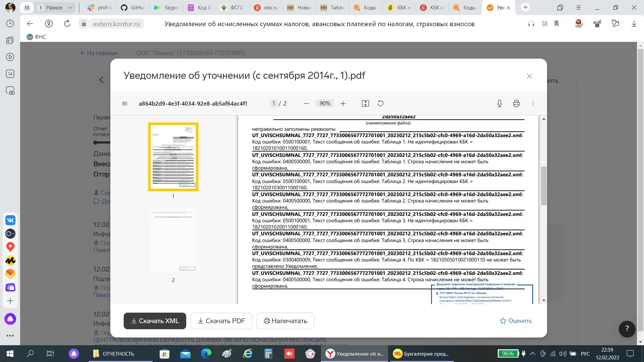This screenshot has height=362, width=644.
Task: Click the fit-to-page icon in PDF toolbar
Action: point(365,104)
